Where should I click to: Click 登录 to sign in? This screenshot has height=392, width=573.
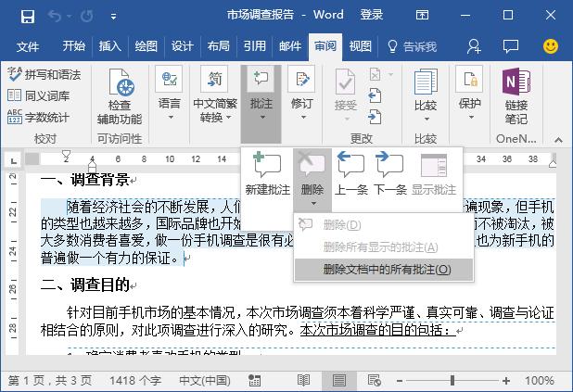(x=372, y=15)
